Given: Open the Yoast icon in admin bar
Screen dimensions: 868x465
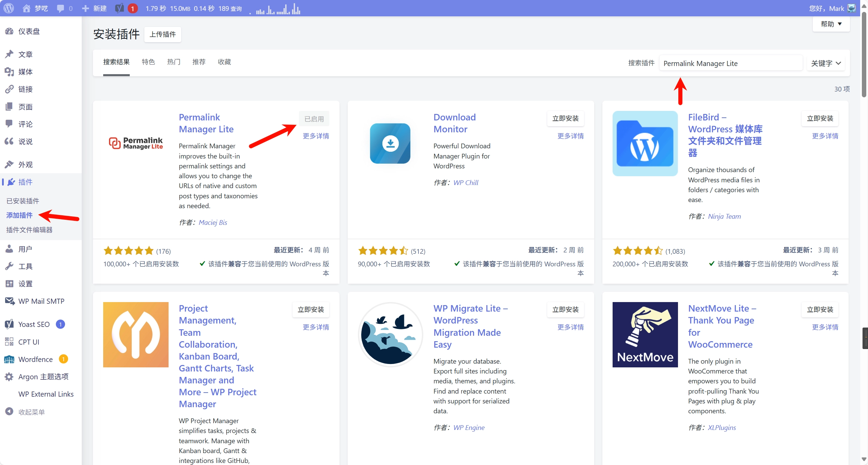Looking at the screenshot, I should click(x=120, y=8).
